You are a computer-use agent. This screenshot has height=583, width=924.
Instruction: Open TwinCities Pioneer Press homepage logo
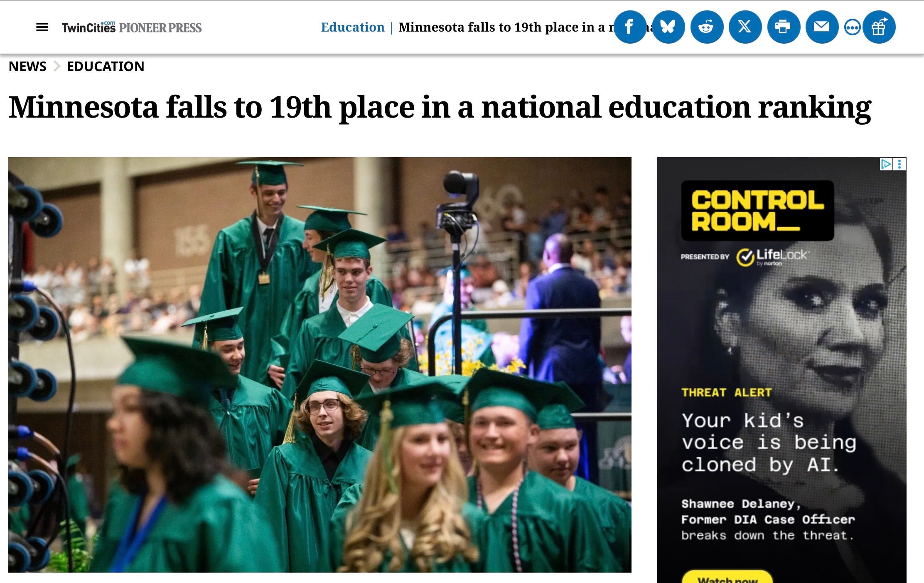(132, 27)
